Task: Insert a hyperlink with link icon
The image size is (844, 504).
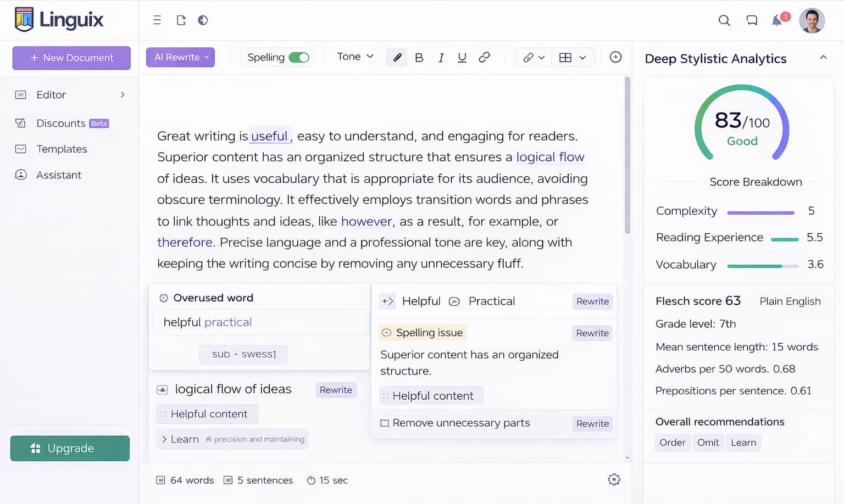Action: [484, 57]
